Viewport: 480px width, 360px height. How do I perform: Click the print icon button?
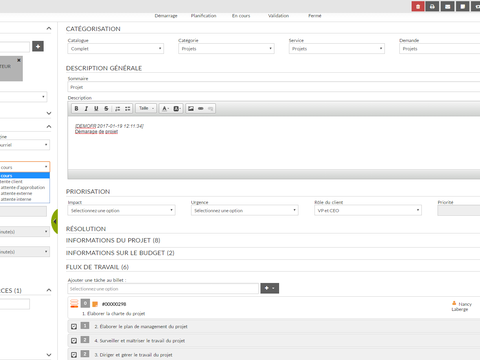(x=432, y=6)
